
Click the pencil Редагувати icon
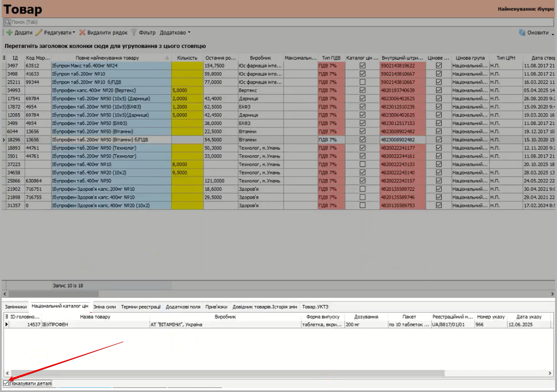click(x=39, y=33)
